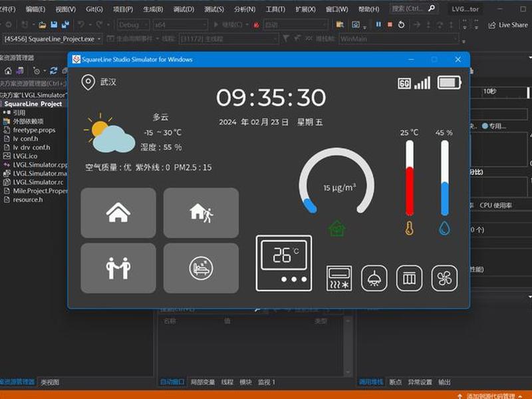Click the battery level icon
Image resolution: width=532 pixels, height=399 pixels.
coord(450,82)
